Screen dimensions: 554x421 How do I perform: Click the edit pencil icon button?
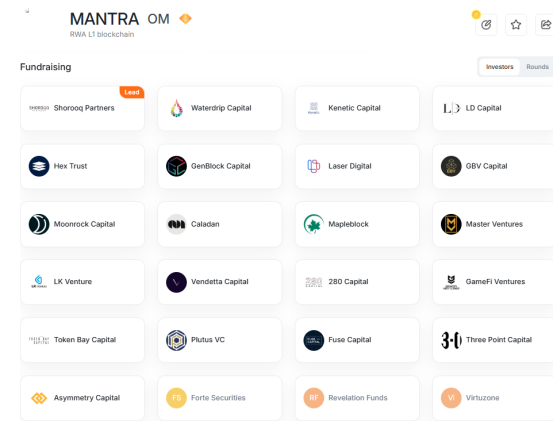[486, 25]
